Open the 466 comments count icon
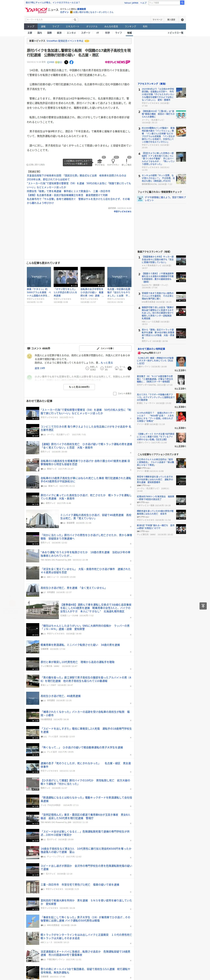 pyautogui.click(x=51, y=62)
